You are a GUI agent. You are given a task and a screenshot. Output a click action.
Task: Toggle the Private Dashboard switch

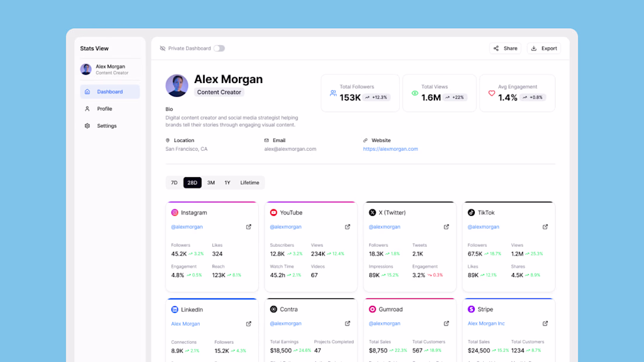(x=219, y=49)
